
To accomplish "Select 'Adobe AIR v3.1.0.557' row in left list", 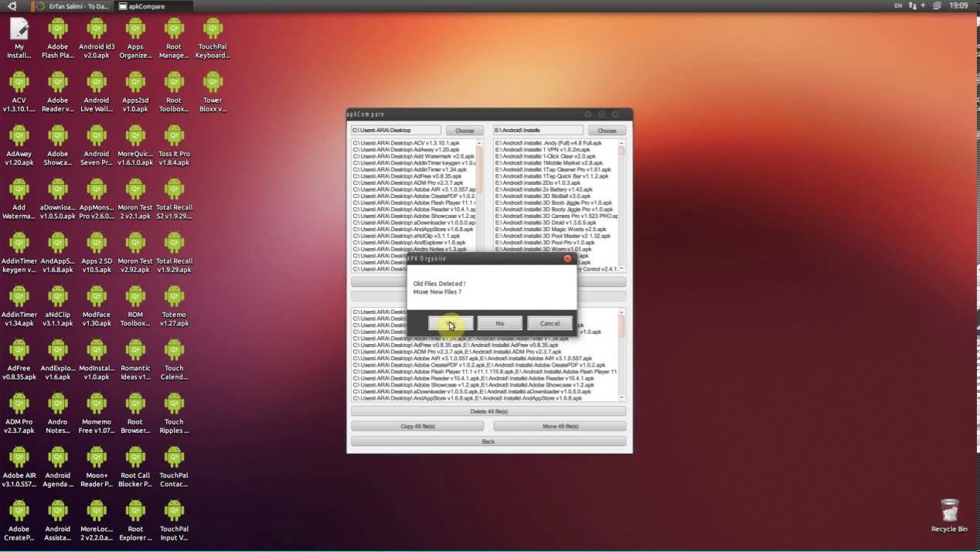I will click(x=413, y=189).
